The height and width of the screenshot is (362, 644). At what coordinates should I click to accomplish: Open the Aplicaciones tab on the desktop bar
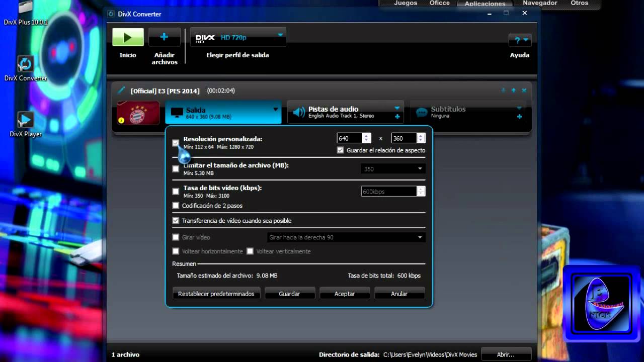(x=485, y=4)
